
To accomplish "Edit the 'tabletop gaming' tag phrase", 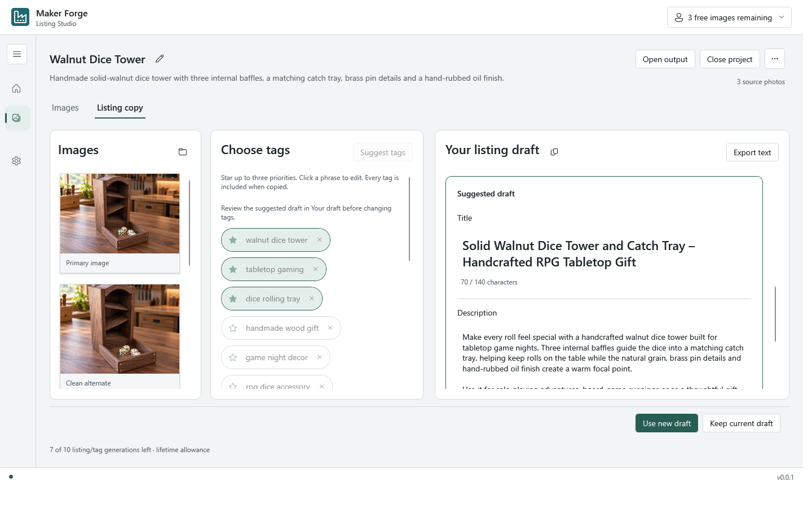I will coord(275,269).
